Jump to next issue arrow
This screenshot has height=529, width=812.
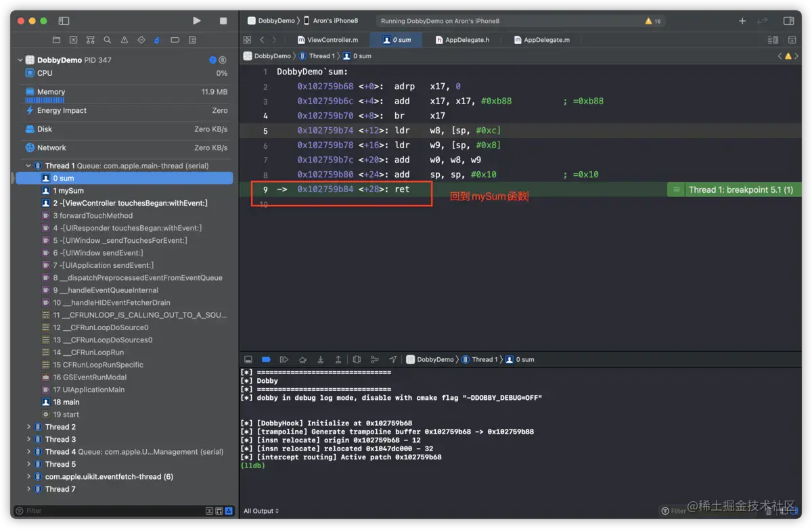797,56
